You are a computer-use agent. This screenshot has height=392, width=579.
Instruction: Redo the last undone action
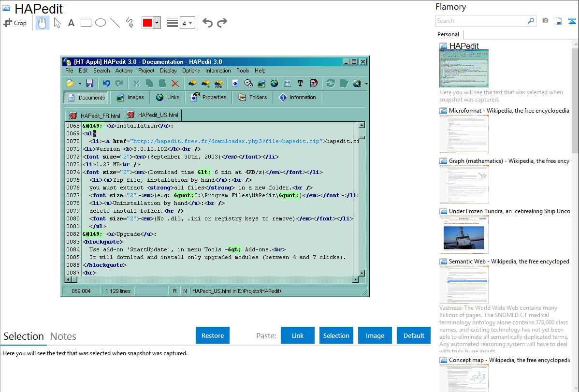222,23
